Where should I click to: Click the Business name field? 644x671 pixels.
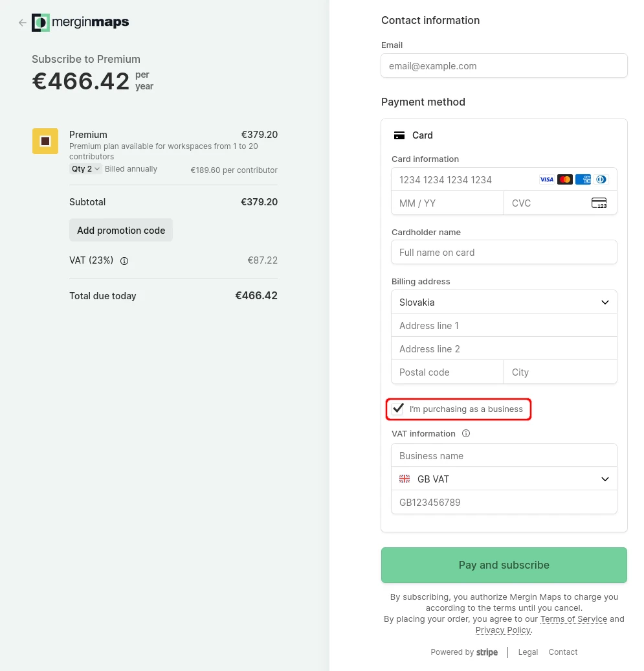pos(504,455)
